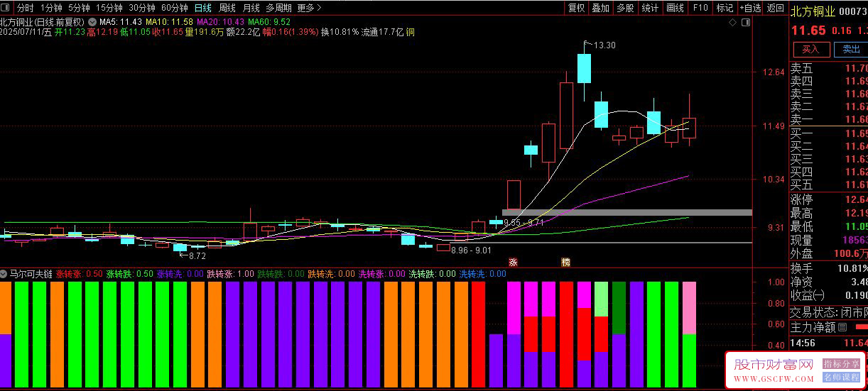Click the 跌转涨: 1.00 indicator value
This screenshot has height=391, width=868.
pos(230,273)
